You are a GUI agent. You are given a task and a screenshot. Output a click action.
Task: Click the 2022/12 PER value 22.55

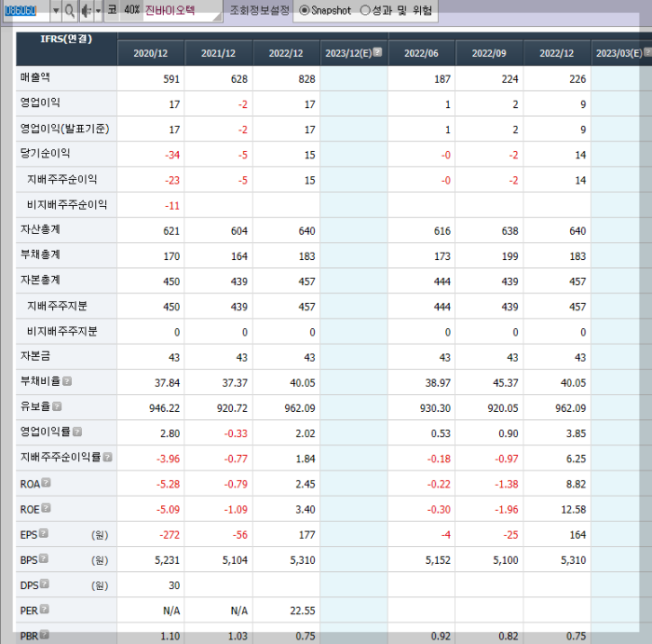point(303,610)
